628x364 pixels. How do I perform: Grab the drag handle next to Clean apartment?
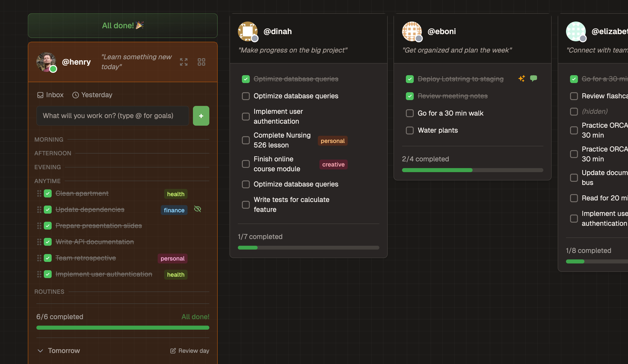pyautogui.click(x=39, y=193)
